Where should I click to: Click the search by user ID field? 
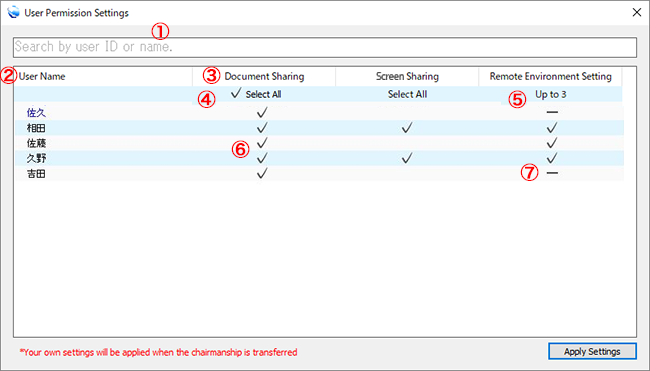coord(325,47)
